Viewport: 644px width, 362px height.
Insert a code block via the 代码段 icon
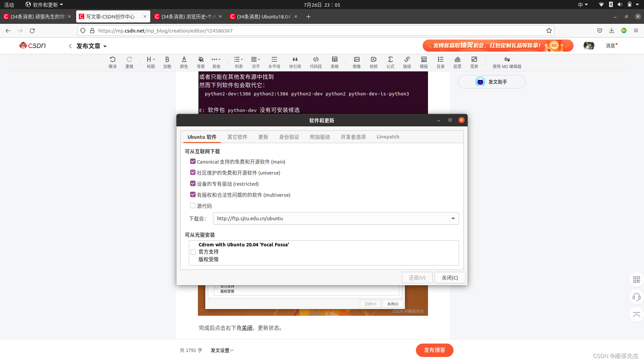[x=315, y=62]
